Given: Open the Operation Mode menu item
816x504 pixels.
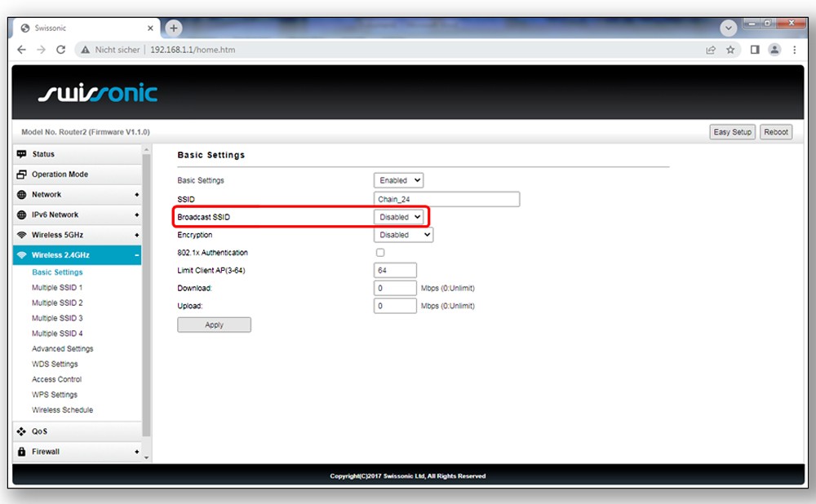Looking at the screenshot, I should (60, 175).
